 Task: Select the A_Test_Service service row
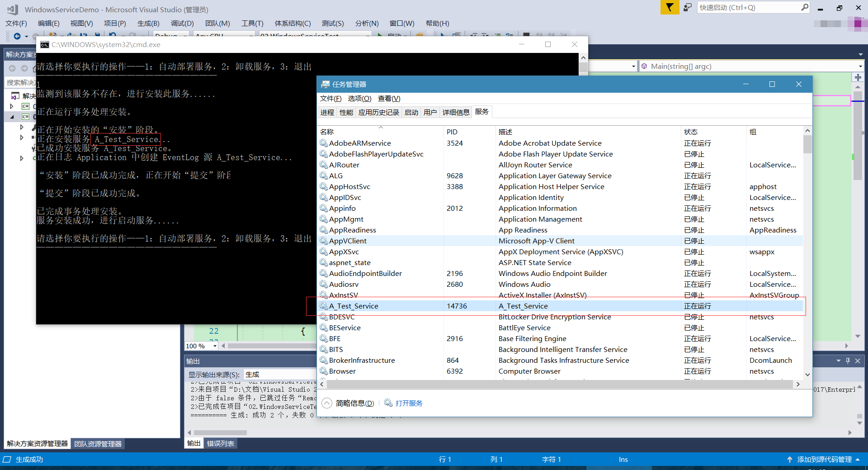tap(560, 306)
